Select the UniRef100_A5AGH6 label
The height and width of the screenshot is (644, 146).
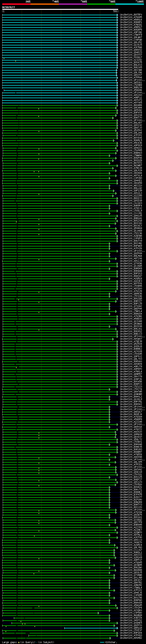coord(131,90)
